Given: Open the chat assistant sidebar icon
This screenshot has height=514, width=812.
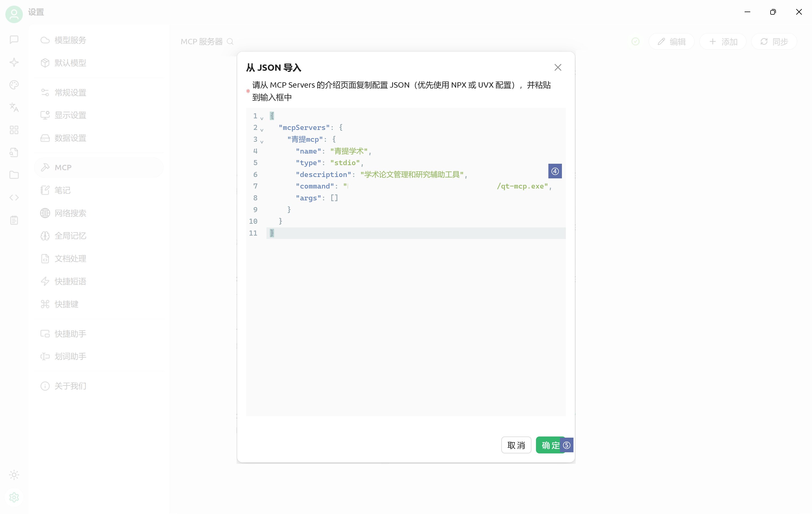Looking at the screenshot, I should (14, 40).
